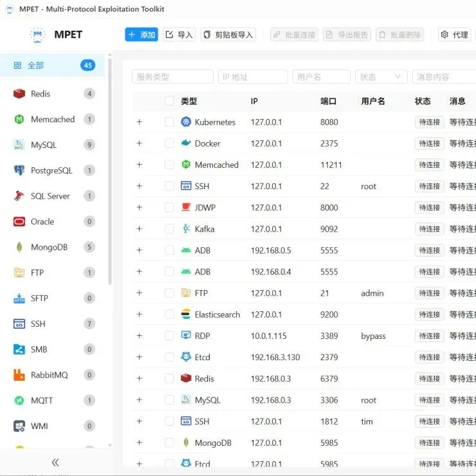476x476 pixels.
Task: Select the Oracle icon in sidebar
Action: coord(19,221)
